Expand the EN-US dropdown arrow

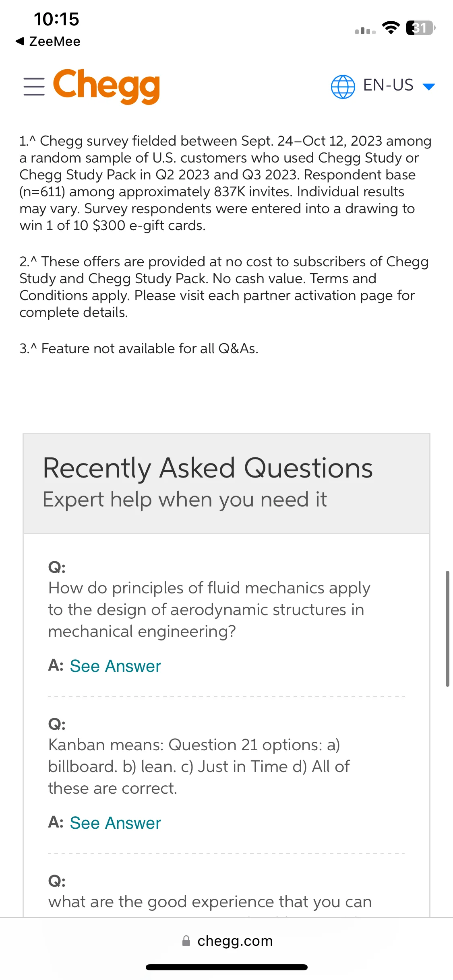[x=429, y=86]
